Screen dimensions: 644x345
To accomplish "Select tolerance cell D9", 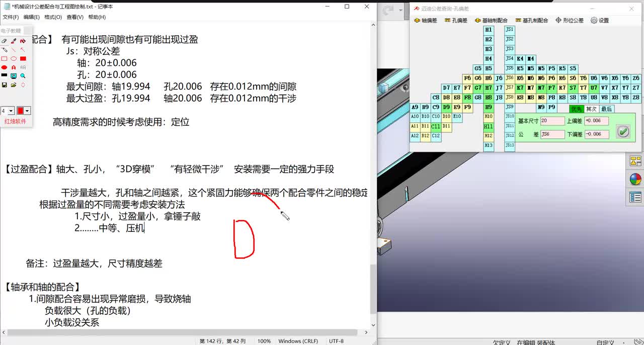I will pos(446,107).
